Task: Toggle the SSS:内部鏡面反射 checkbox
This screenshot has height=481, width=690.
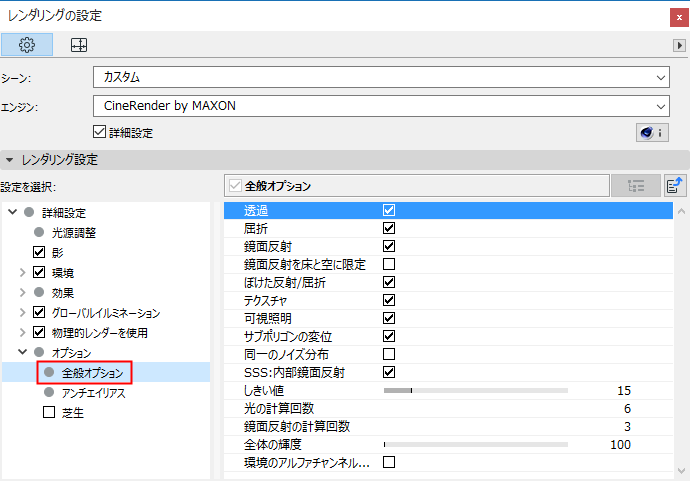Action: tap(389, 372)
